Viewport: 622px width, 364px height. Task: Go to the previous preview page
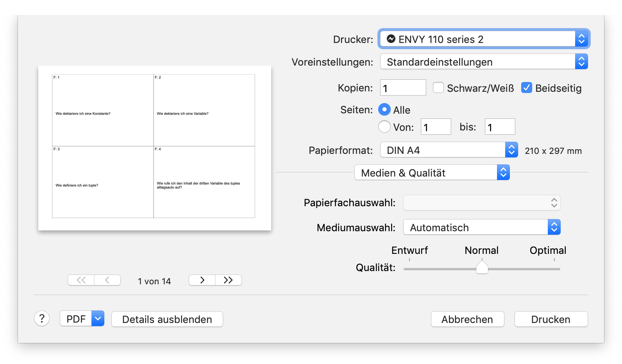[x=107, y=280]
